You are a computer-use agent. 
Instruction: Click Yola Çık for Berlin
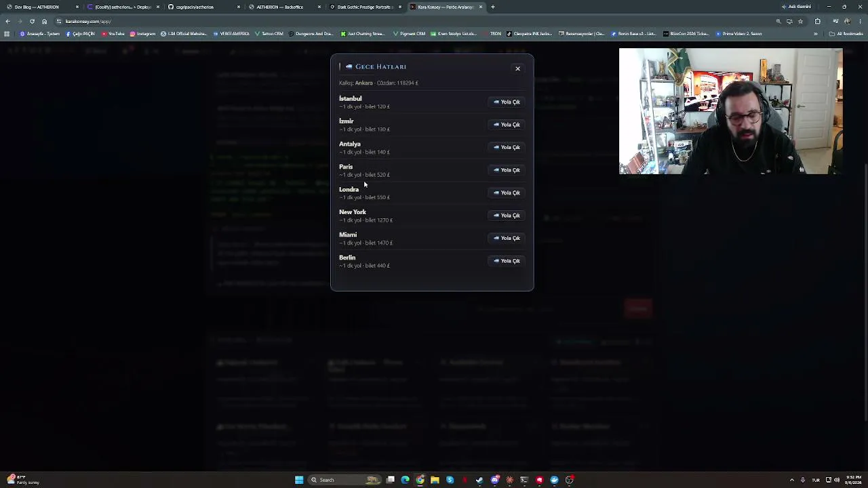(507, 261)
